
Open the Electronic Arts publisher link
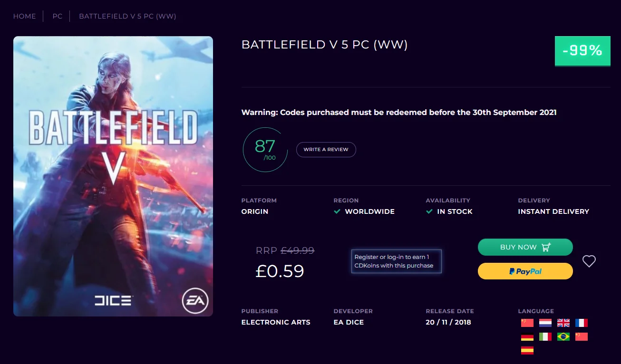coord(276,322)
